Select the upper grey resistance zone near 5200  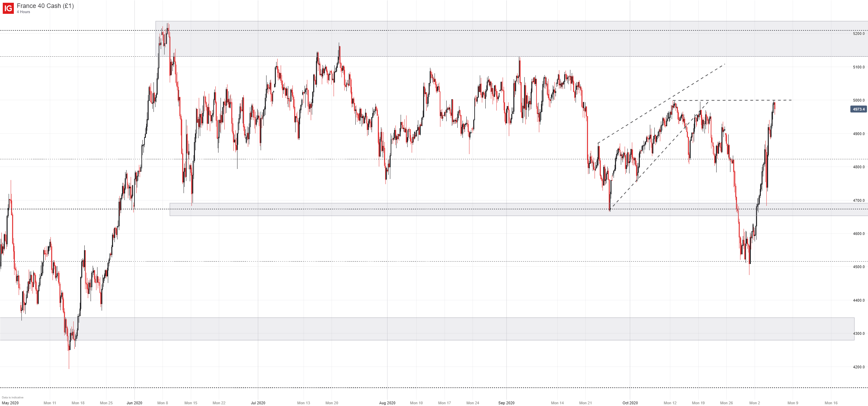click(x=512, y=39)
